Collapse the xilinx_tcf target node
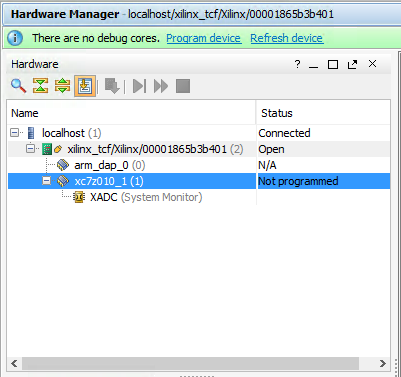 (30, 149)
